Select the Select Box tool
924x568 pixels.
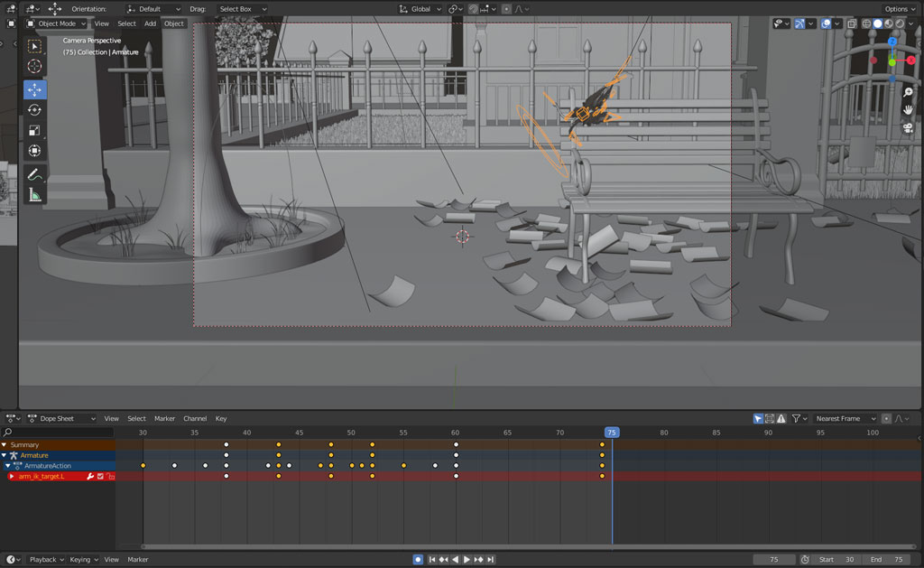click(x=35, y=46)
